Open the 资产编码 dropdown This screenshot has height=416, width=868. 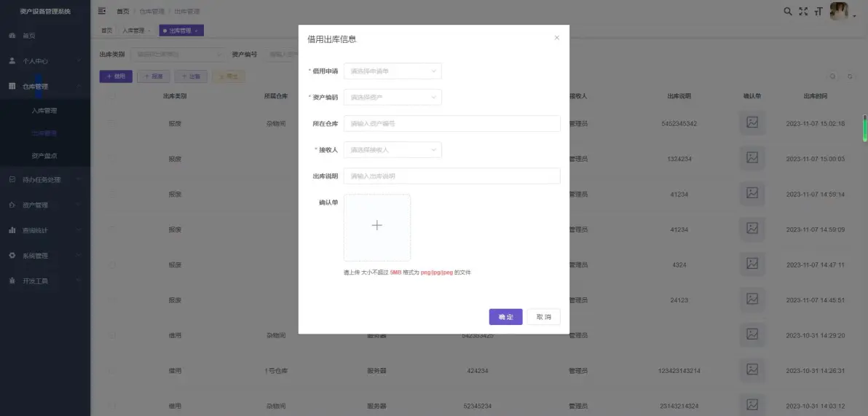click(x=392, y=97)
